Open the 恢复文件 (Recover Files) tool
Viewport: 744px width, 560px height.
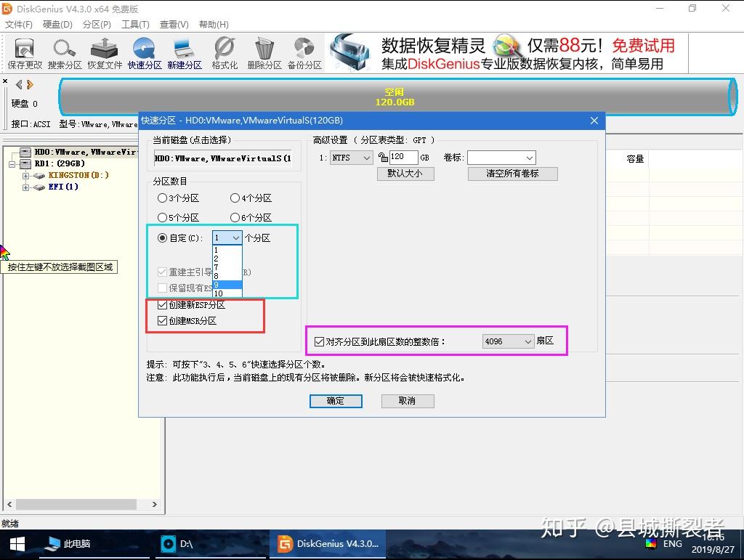(104, 52)
